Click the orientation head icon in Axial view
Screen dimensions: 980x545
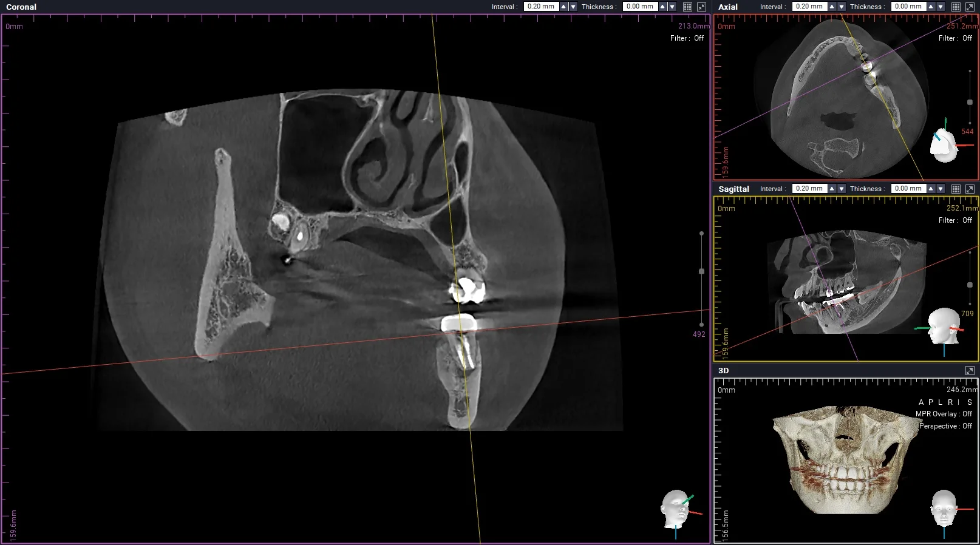pos(945,144)
